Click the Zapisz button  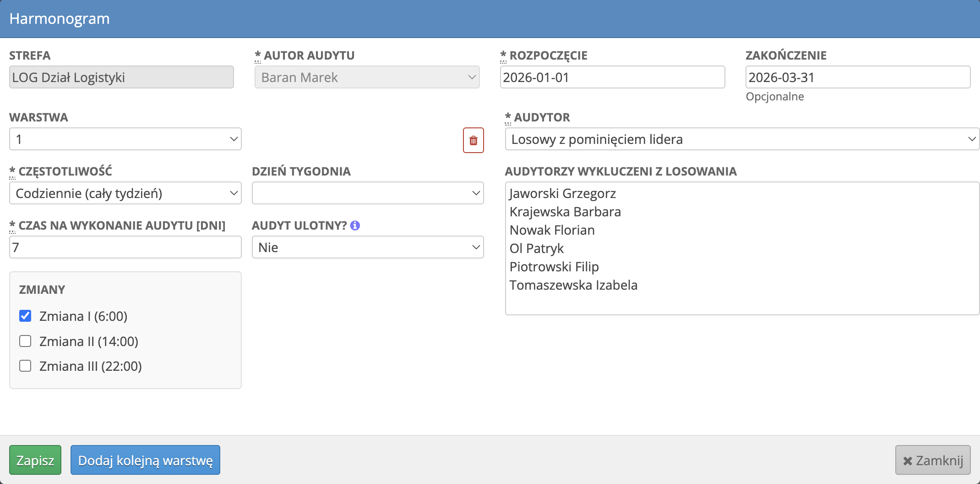[x=35, y=460]
